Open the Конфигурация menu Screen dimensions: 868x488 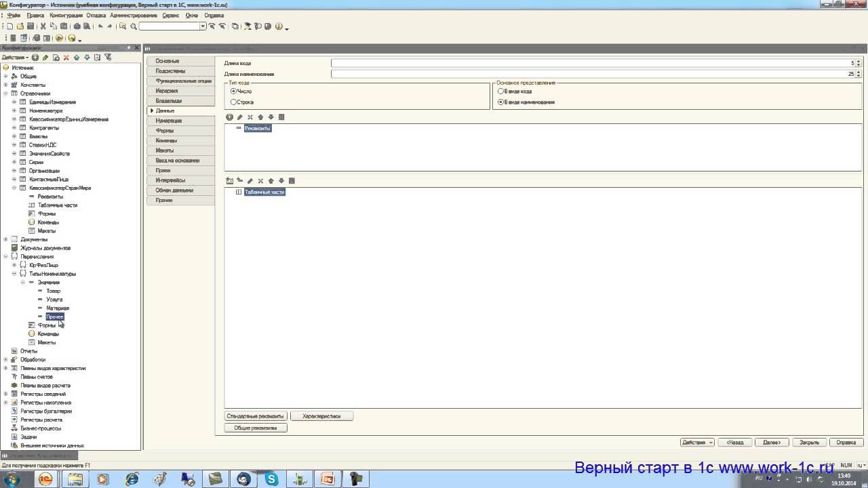66,15
